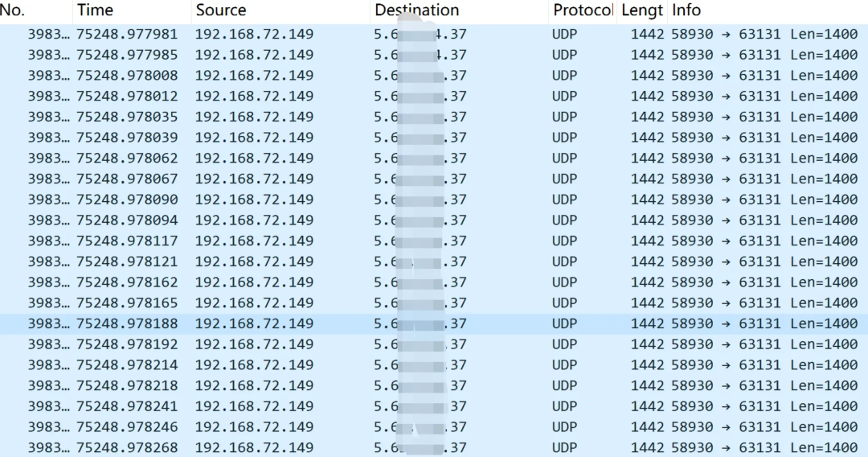Select the last packet at 75248.978268
The width and height of the screenshot is (868, 457).
127,447
